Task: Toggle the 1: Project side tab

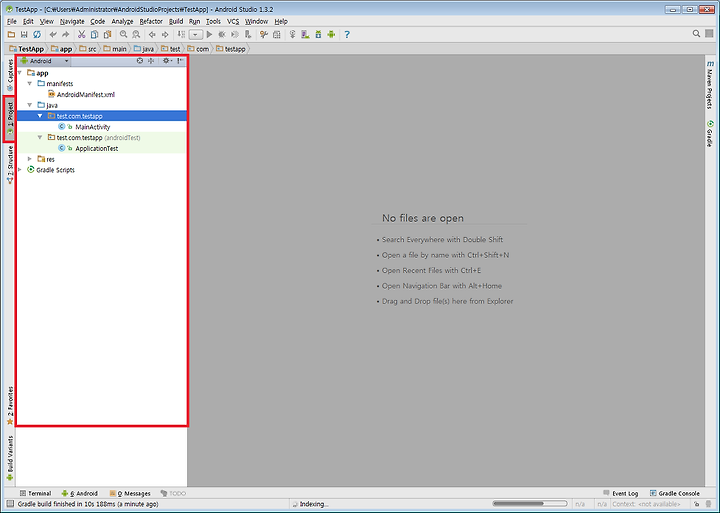Action: [x=9, y=118]
